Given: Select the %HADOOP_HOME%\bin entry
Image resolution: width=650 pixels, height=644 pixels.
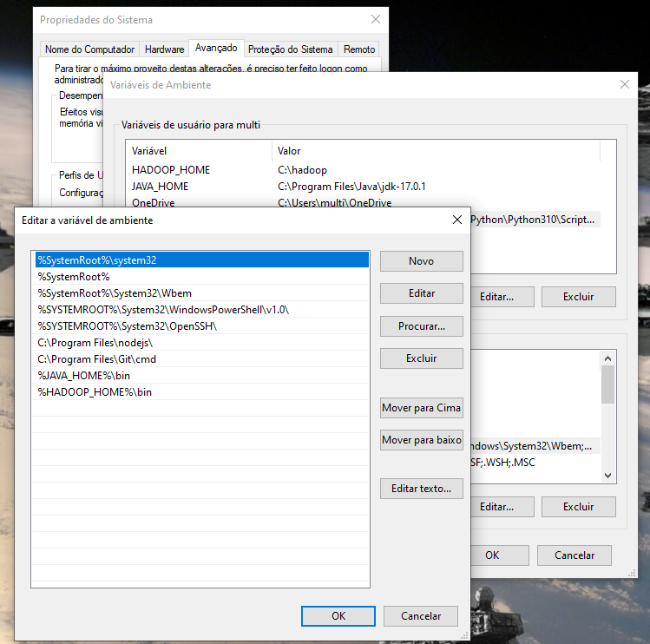Looking at the screenshot, I should [x=202, y=392].
